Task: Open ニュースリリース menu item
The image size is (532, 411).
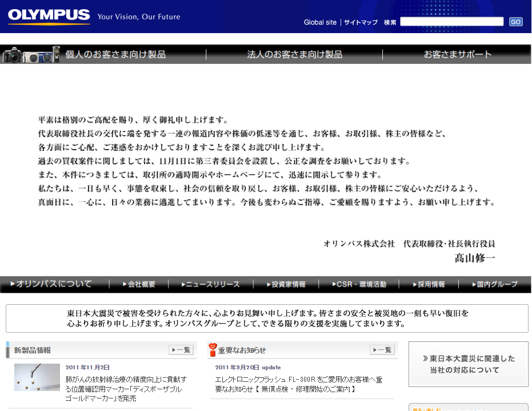Action: [x=211, y=284]
